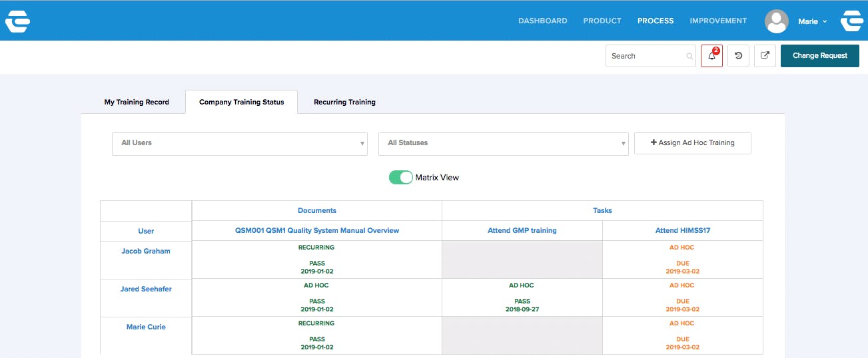Open the Recurring Training tab

coord(344,102)
